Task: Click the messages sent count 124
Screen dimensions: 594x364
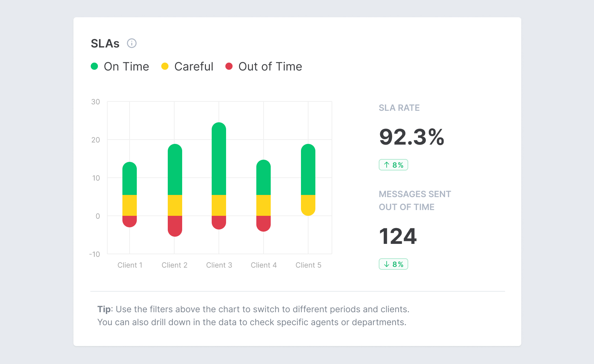Action: (398, 236)
